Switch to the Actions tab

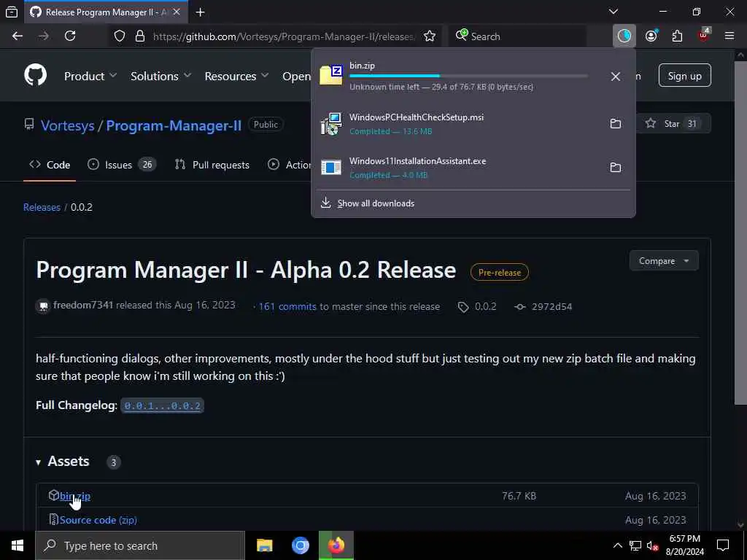pos(289,165)
